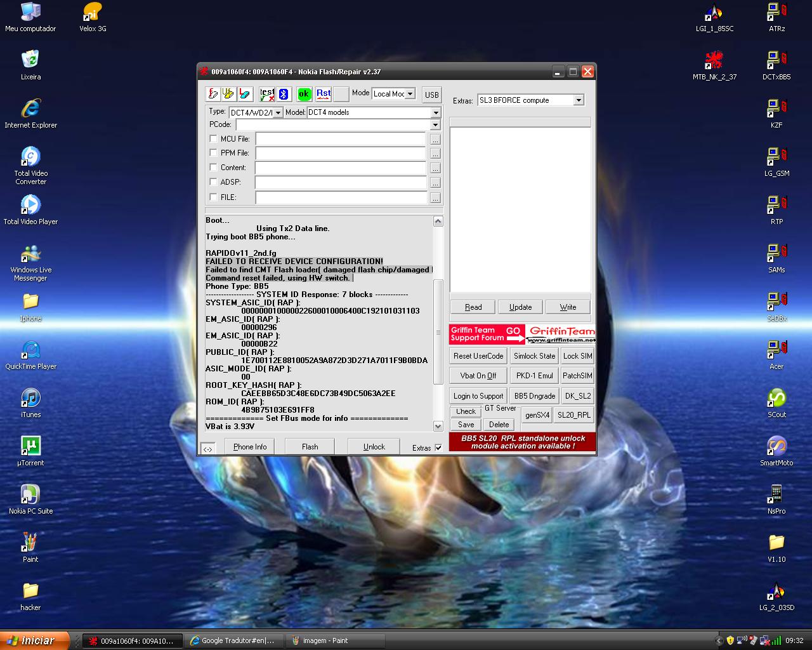Click the SL20_RPL button
Image resolution: width=812 pixels, height=650 pixels.
coord(574,415)
